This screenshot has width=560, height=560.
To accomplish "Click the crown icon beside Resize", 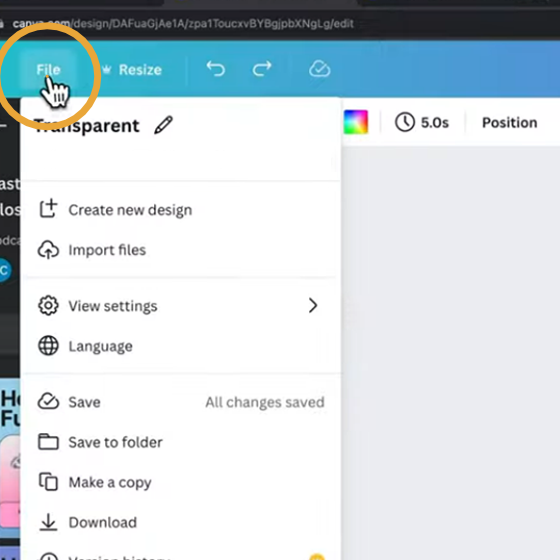I will 106,69.
